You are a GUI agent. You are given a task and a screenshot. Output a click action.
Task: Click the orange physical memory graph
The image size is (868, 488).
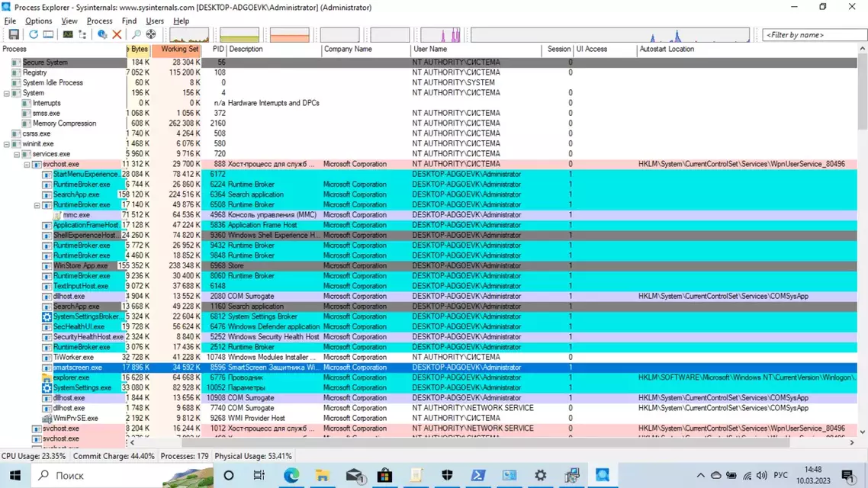click(290, 35)
